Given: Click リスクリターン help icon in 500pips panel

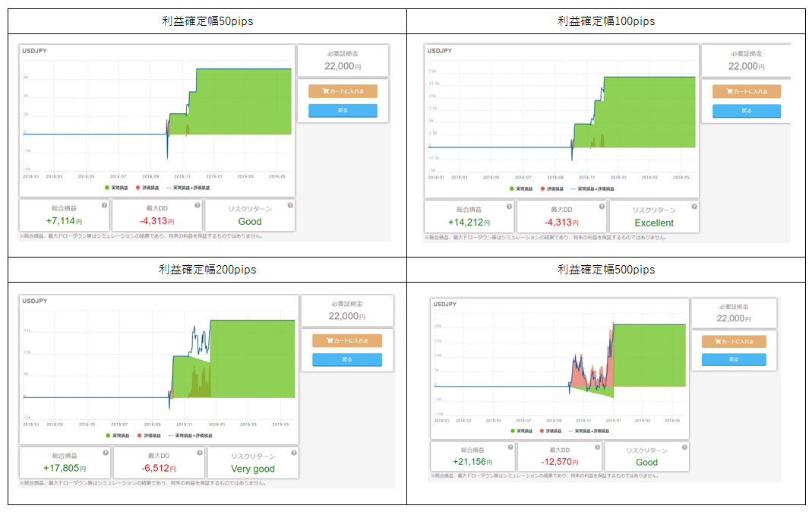Looking at the screenshot, I should coord(684,447).
